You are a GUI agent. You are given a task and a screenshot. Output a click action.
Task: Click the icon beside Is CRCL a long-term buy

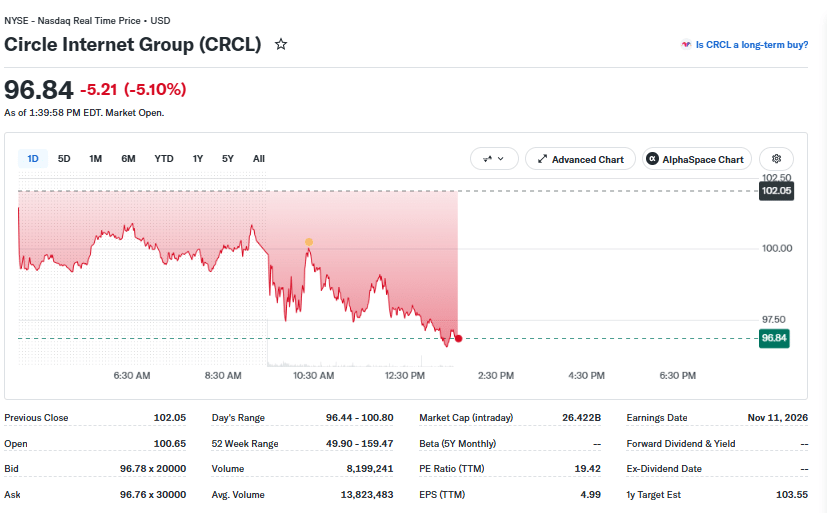686,45
